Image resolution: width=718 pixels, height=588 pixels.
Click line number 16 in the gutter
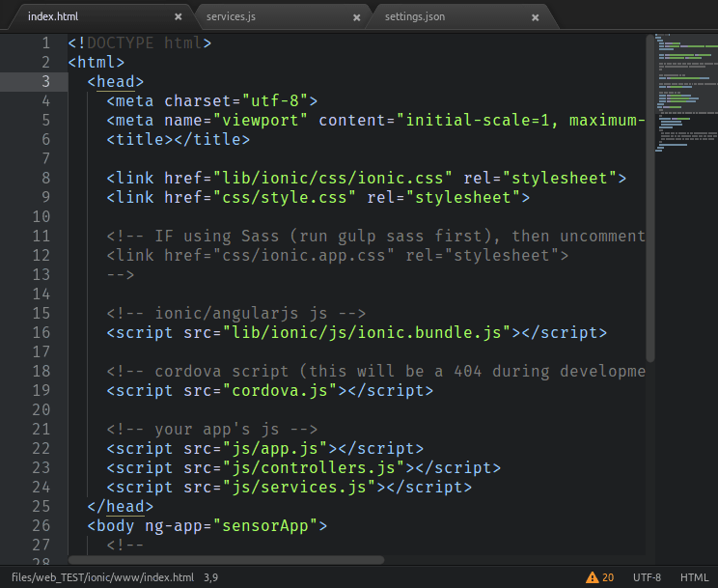(x=41, y=333)
